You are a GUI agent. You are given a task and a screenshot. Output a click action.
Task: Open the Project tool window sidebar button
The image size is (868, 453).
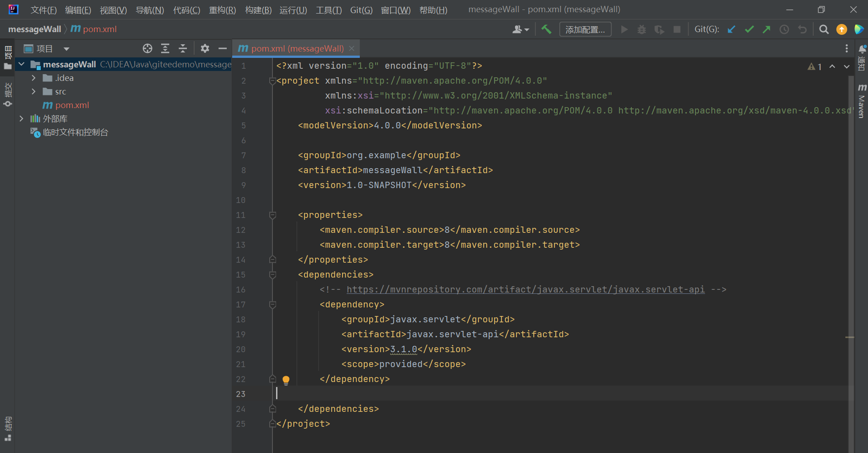(8, 57)
